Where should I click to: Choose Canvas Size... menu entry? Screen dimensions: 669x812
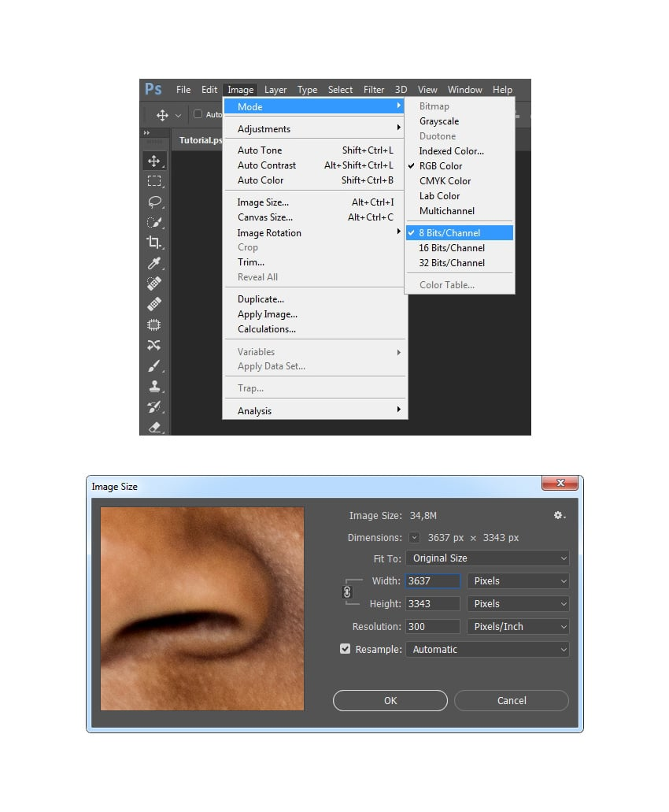point(315,217)
